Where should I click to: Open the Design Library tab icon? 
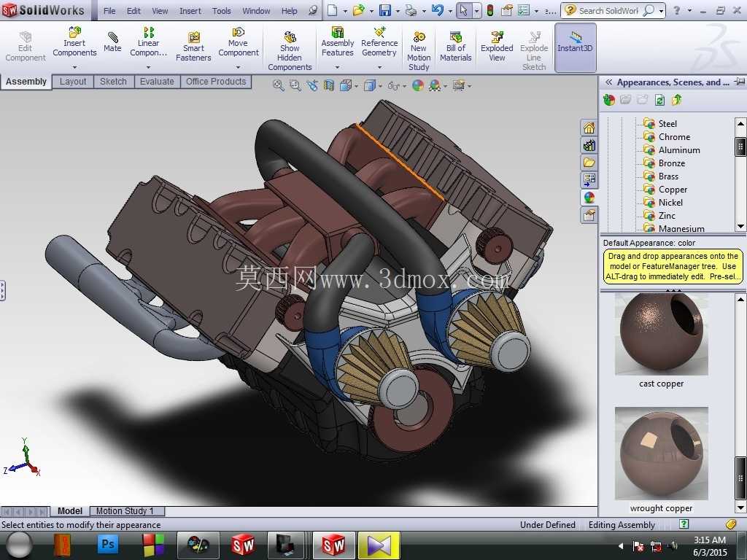pyautogui.click(x=589, y=145)
